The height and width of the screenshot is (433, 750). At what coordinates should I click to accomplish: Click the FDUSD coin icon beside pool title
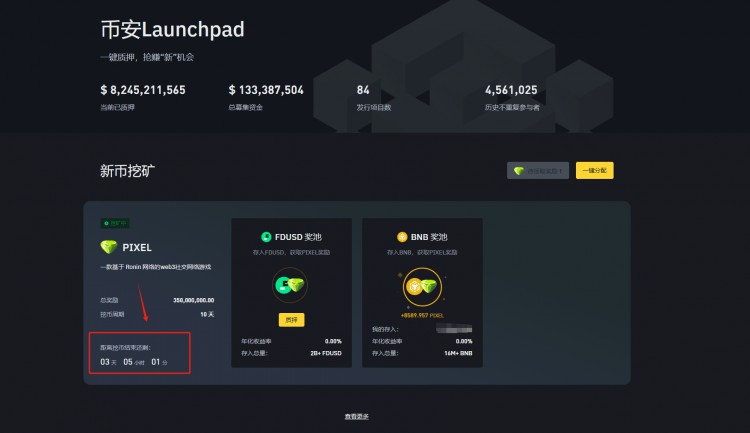[266, 237]
